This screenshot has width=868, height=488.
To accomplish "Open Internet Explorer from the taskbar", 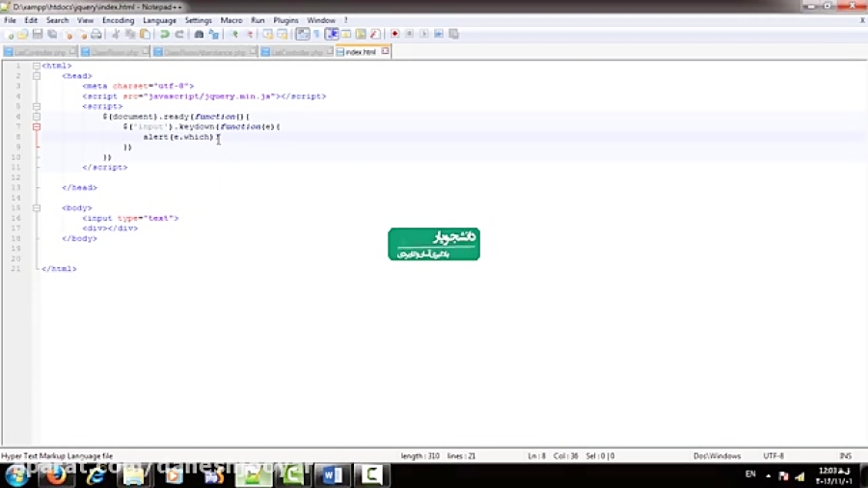I will pos(95,475).
